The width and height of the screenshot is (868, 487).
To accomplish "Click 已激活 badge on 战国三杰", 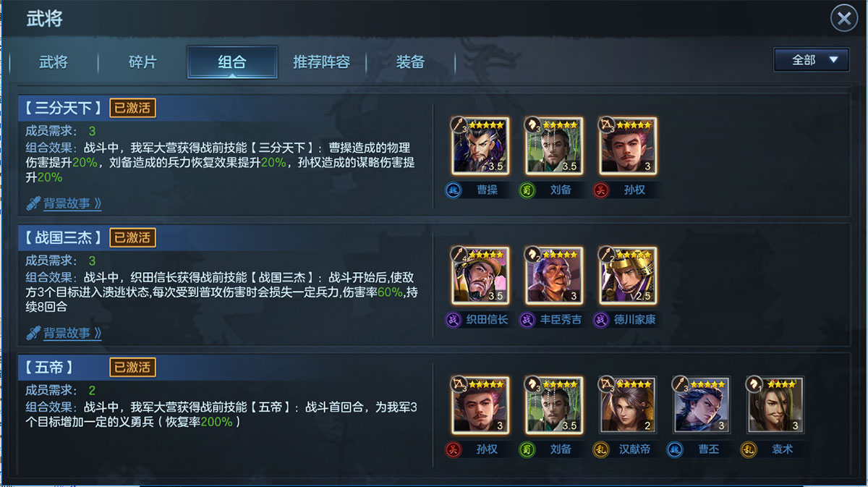I will pos(133,237).
